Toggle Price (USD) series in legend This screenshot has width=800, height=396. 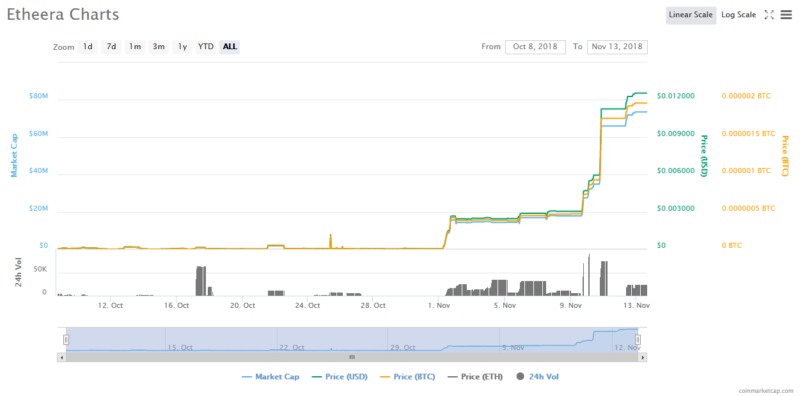click(x=339, y=377)
